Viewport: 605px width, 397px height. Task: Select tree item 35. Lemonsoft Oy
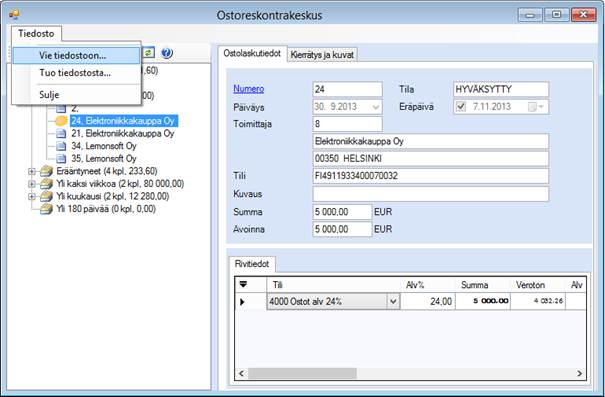[x=104, y=159]
